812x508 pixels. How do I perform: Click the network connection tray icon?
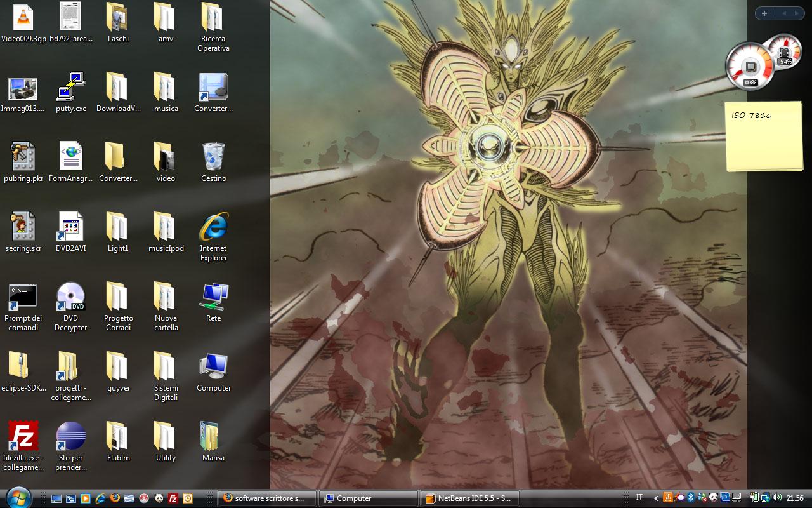coord(766,498)
